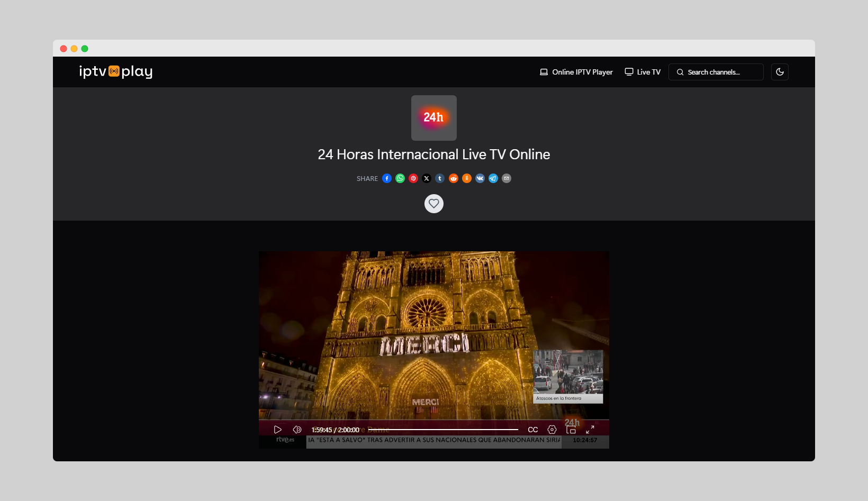This screenshot has height=501, width=868.
Task: Go to the Live TV section
Action: coord(642,72)
